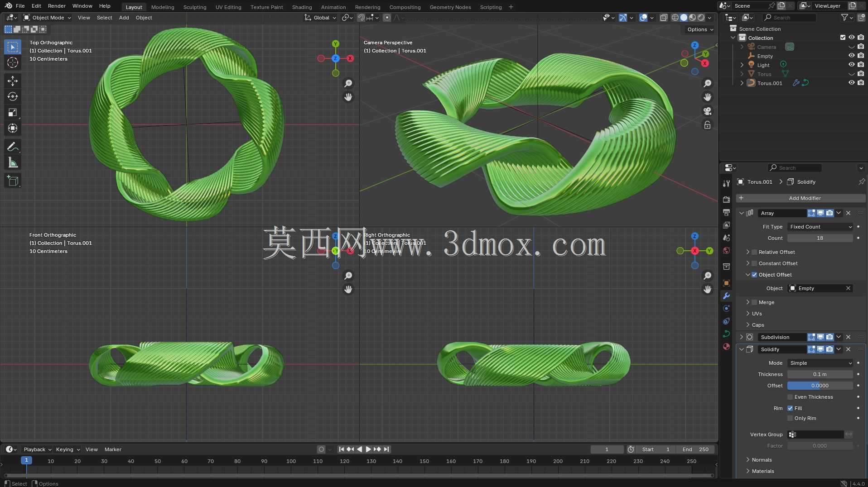Expand the UVs subpanel
Viewport: 868px width, 487px height.
coord(748,314)
